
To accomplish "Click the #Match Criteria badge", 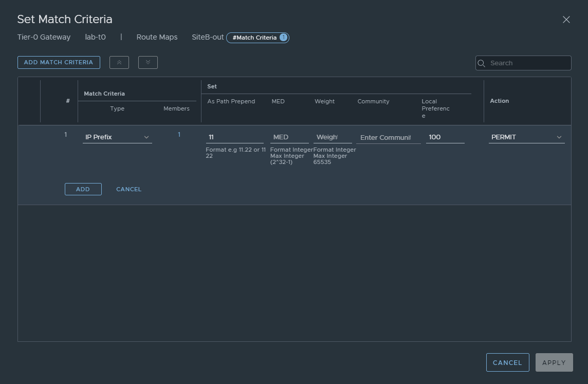I will 258,38.
